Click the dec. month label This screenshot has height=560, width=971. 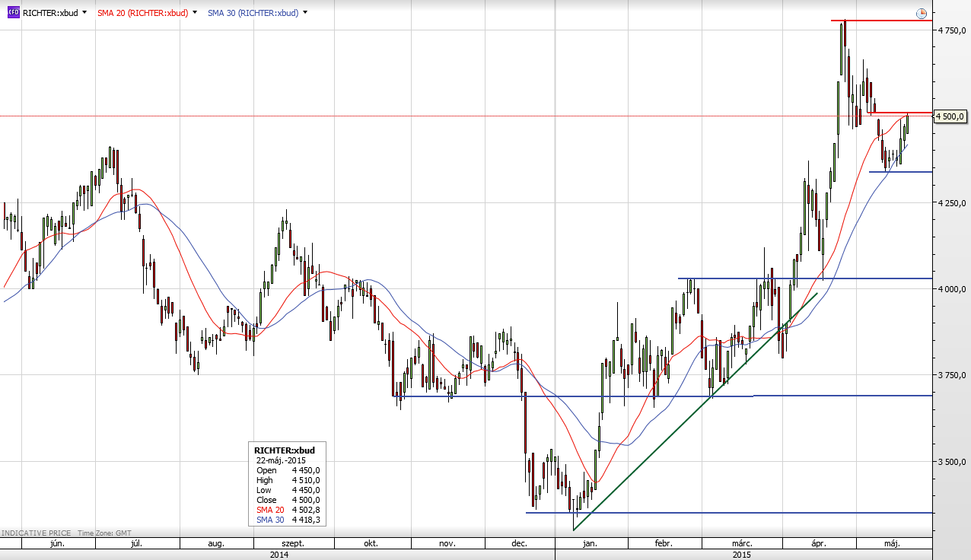pos(520,544)
